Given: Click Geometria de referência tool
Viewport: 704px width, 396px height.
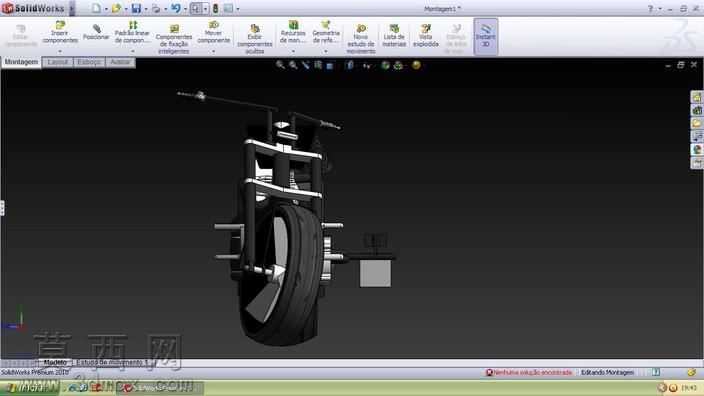Looking at the screenshot, I should click(326, 32).
